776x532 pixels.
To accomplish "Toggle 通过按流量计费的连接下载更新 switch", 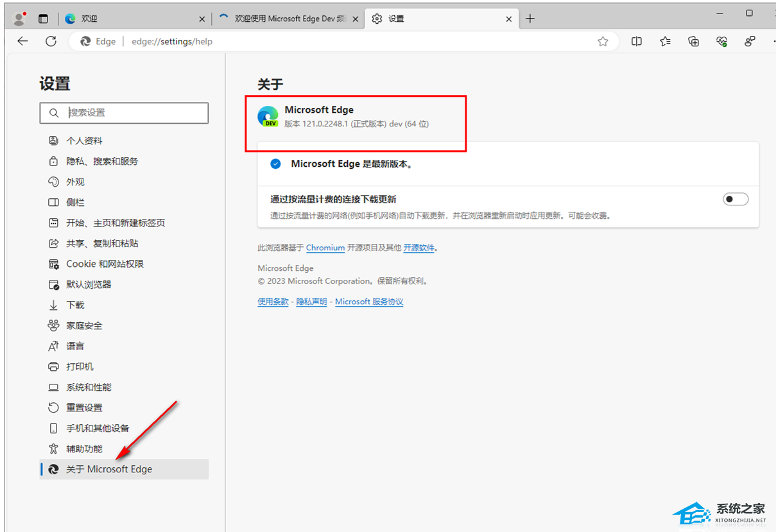I will (736, 199).
